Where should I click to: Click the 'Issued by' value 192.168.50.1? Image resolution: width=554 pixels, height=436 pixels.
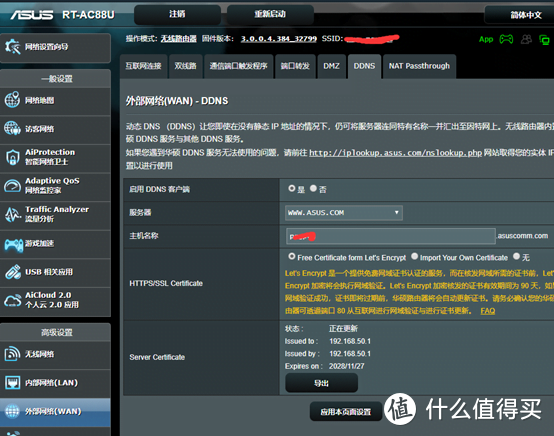[350, 354]
